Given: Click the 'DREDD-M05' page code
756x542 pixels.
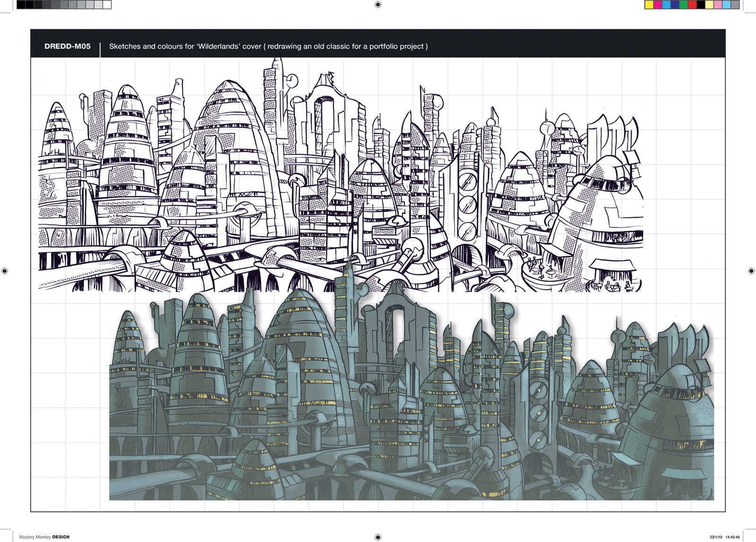Looking at the screenshot, I should pos(68,46).
